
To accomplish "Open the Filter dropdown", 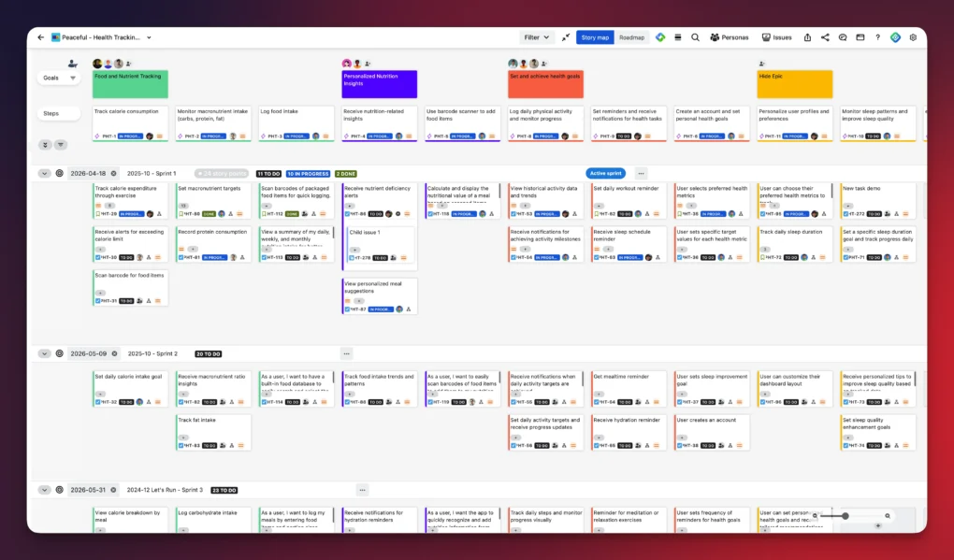I will click(537, 37).
